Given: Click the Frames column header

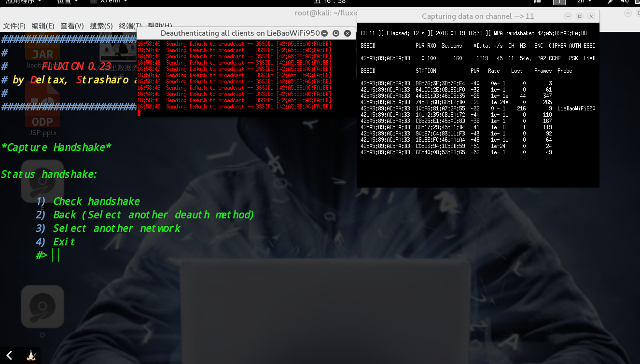Looking at the screenshot, I should [x=543, y=71].
